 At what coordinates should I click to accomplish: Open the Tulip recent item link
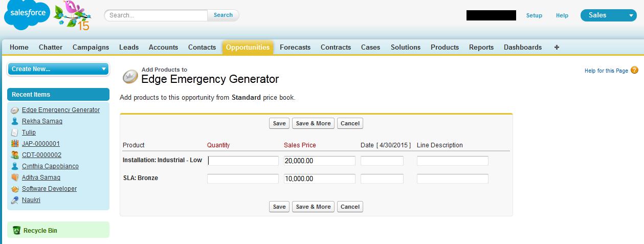click(29, 132)
